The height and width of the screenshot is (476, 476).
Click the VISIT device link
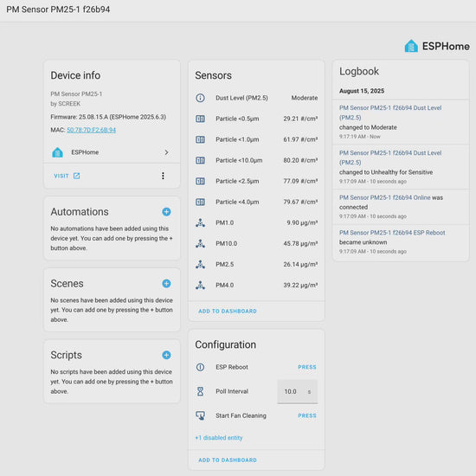(67, 176)
